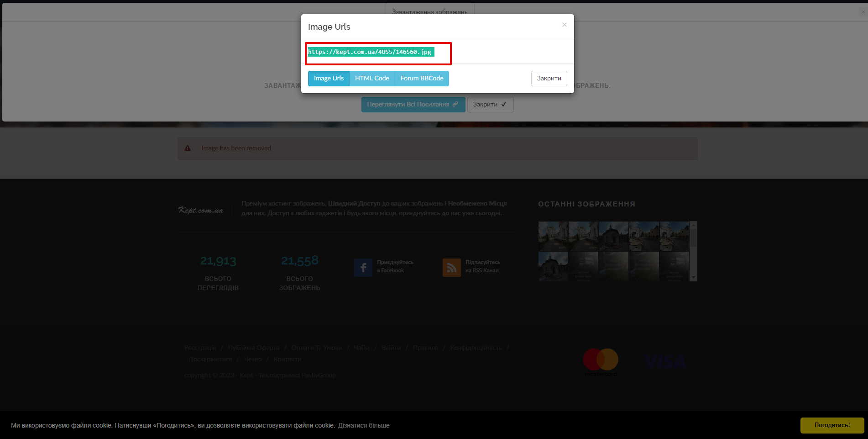This screenshot has height=439, width=868.
Task: Open the Оплати Та Умови footer link
Action: [317, 348]
